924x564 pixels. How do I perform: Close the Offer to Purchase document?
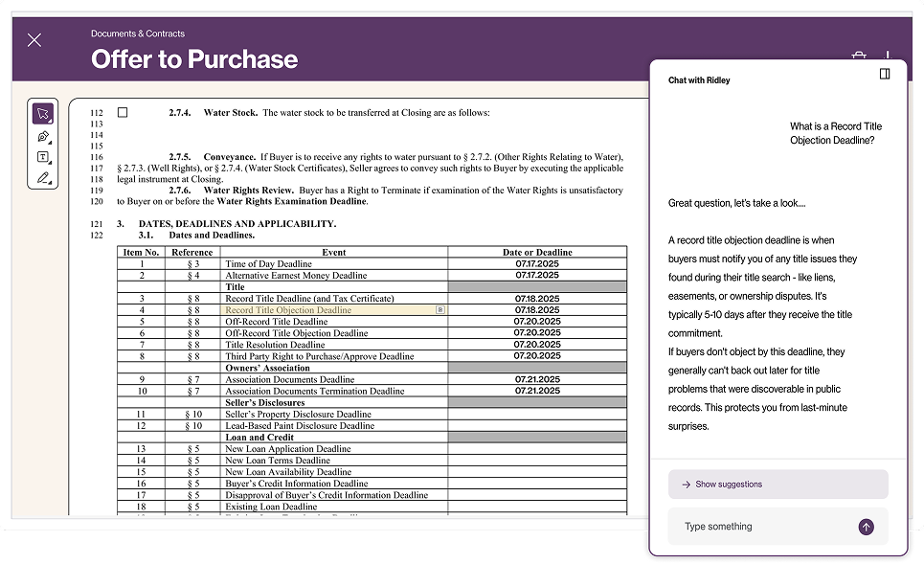point(34,40)
